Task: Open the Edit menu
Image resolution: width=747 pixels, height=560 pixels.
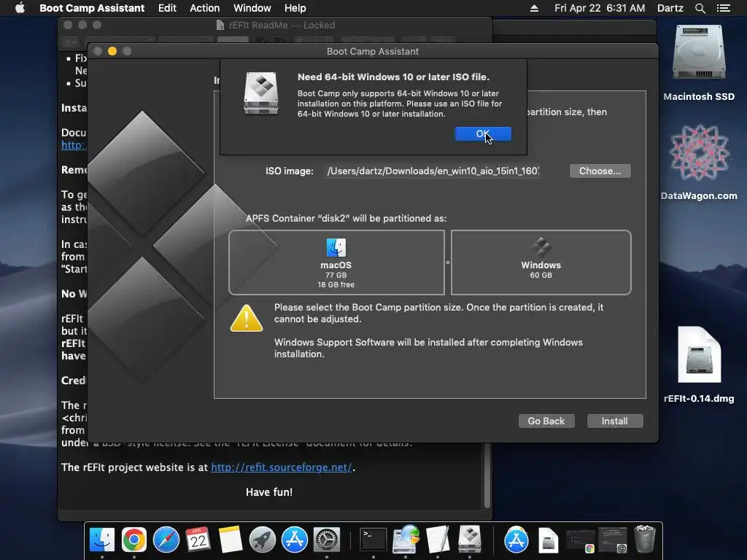Action: [167, 8]
